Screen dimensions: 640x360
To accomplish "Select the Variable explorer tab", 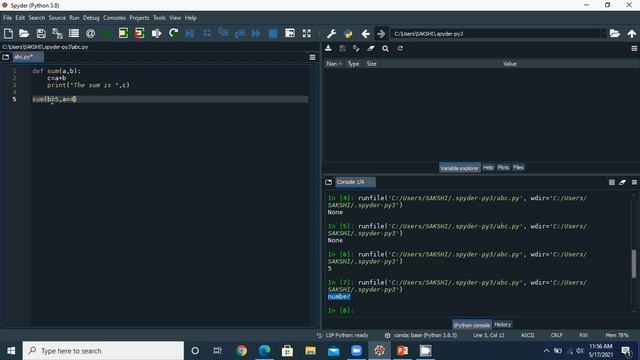I will (x=460, y=168).
